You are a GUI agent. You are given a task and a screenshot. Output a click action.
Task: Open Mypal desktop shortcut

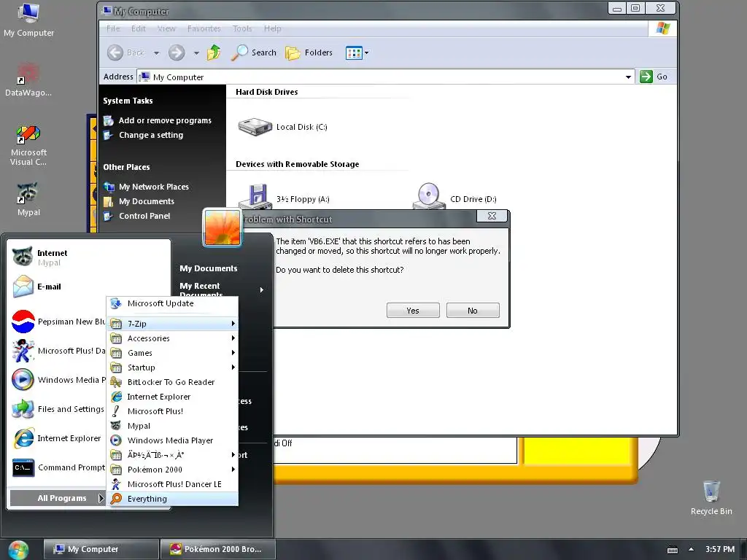pyautogui.click(x=28, y=199)
